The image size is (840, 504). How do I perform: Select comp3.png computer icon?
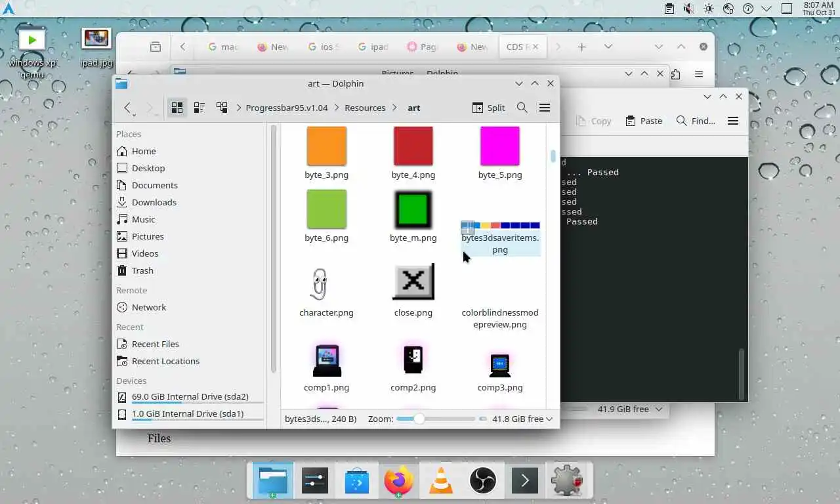[x=500, y=365]
